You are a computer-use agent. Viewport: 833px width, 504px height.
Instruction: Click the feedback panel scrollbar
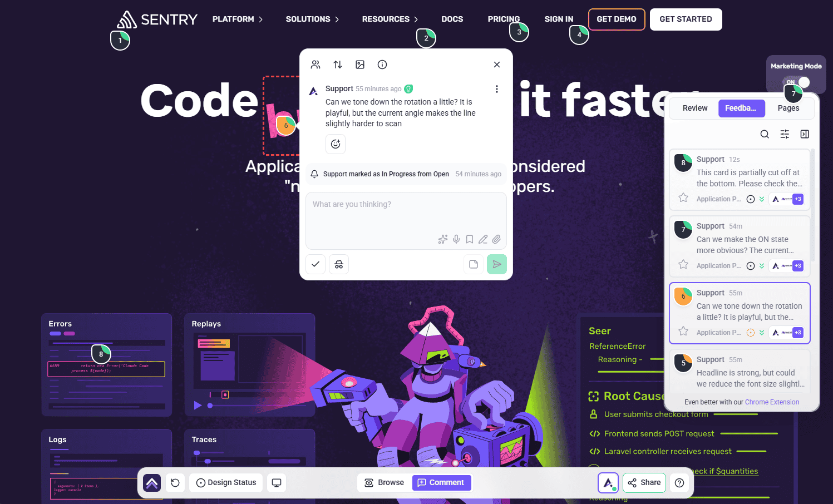[813, 205]
